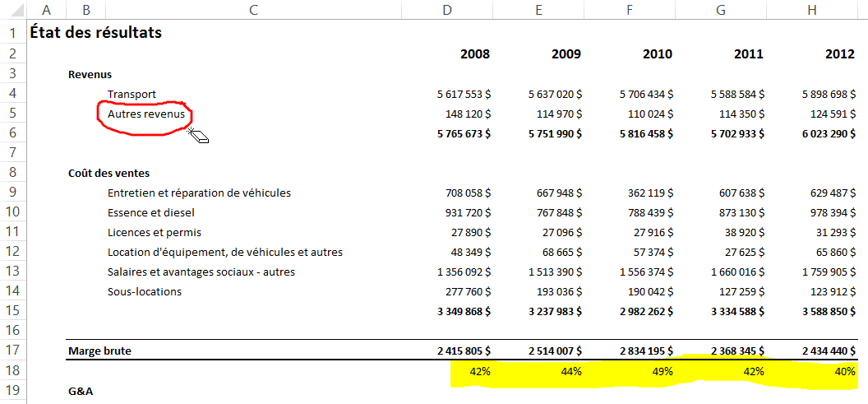
Task: Select the Essence et diesel label cell
Action: (x=151, y=213)
